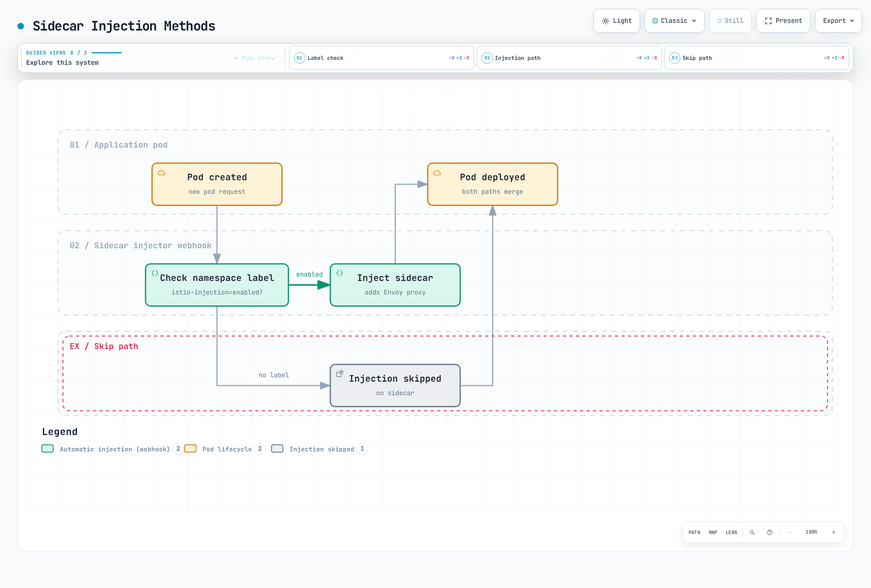
Task: Click external link icon on Injection skipped
Action: point(340,374)
